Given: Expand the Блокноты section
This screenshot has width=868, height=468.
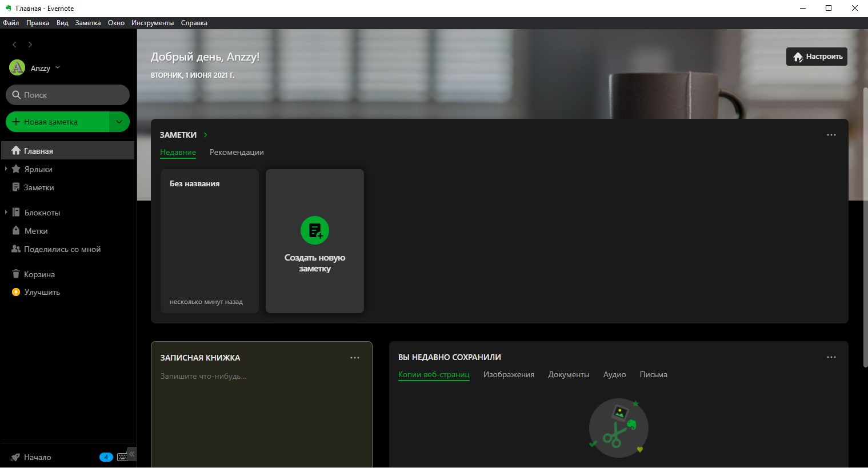Looking at the screenshot, I should click(x=6, y=212).
